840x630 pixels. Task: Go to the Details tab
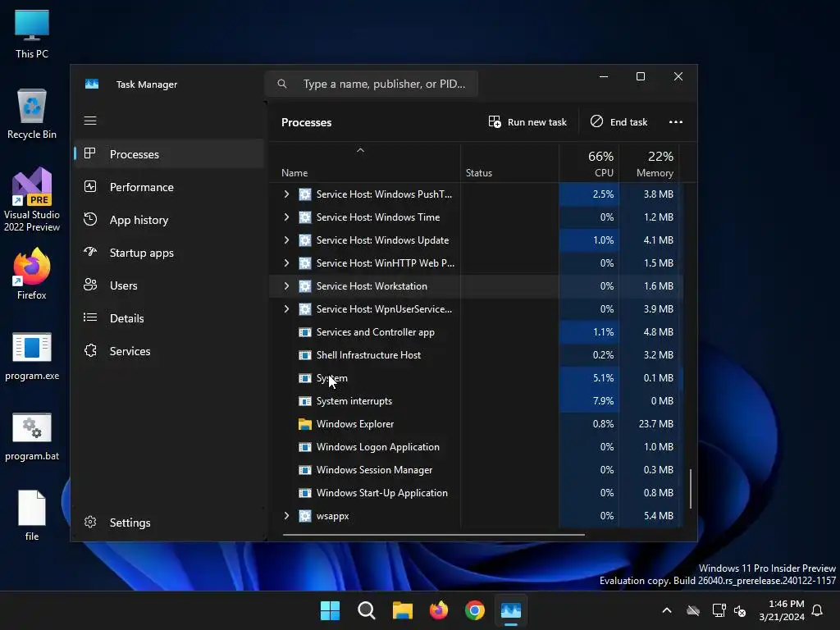click(x=169, y=318)
